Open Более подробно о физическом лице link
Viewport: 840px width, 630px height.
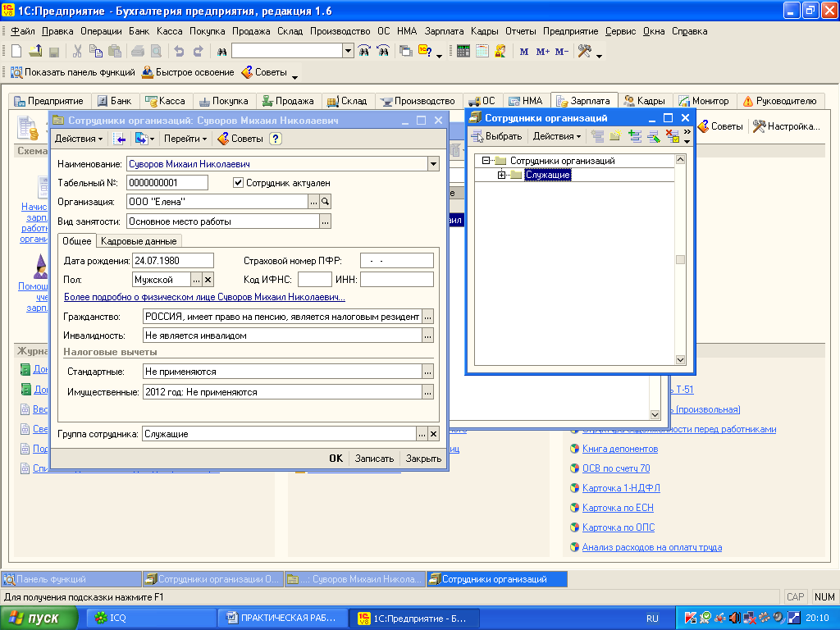tap(204, 297)
